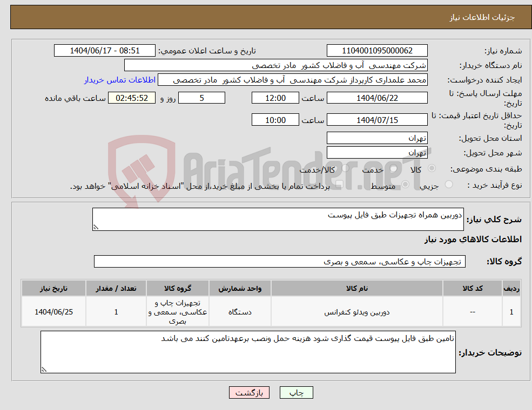Click the hour field showing 12:00
532x410 pixels.
tap(275, 98)
